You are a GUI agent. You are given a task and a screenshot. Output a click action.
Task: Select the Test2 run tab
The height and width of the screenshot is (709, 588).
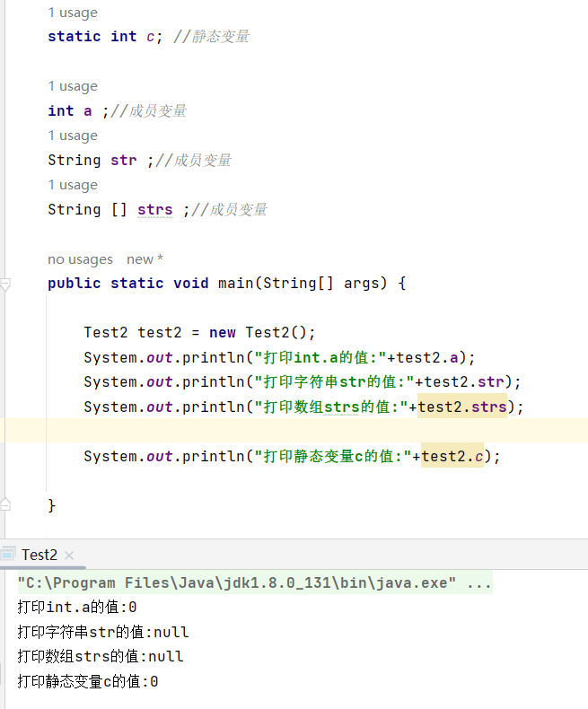(39, 555)
